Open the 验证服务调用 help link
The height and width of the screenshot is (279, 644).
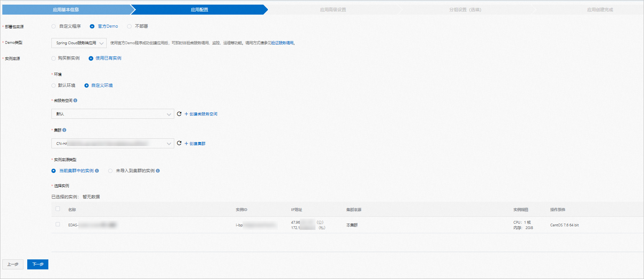[282, 43]
